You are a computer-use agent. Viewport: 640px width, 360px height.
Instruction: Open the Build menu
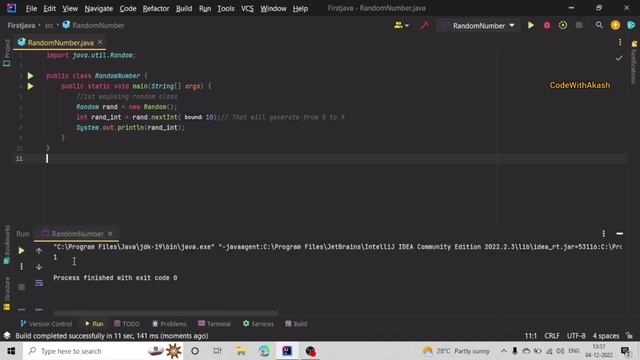pyautogui.click(x=184, y=8)
